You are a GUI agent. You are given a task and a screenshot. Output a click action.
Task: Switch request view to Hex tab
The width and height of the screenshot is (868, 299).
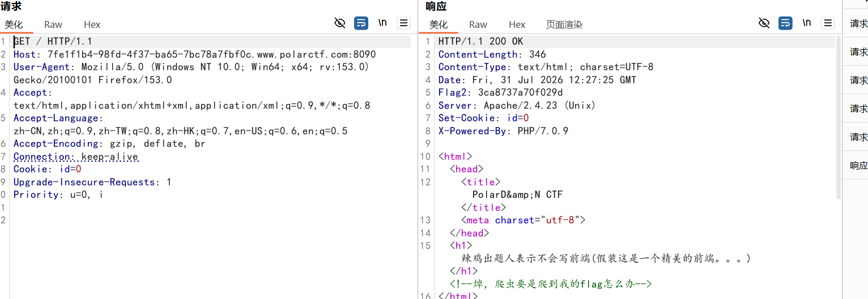(x=92, y=24)
